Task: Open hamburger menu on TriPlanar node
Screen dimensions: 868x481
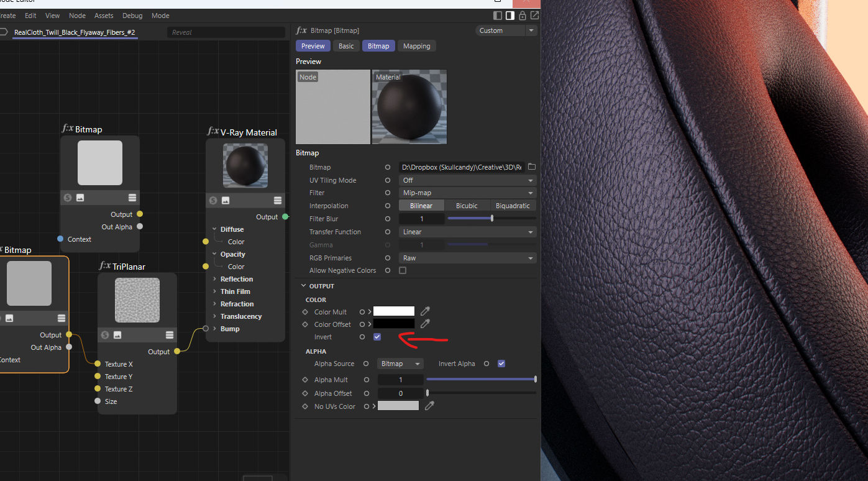Action: tap(170, 335)
